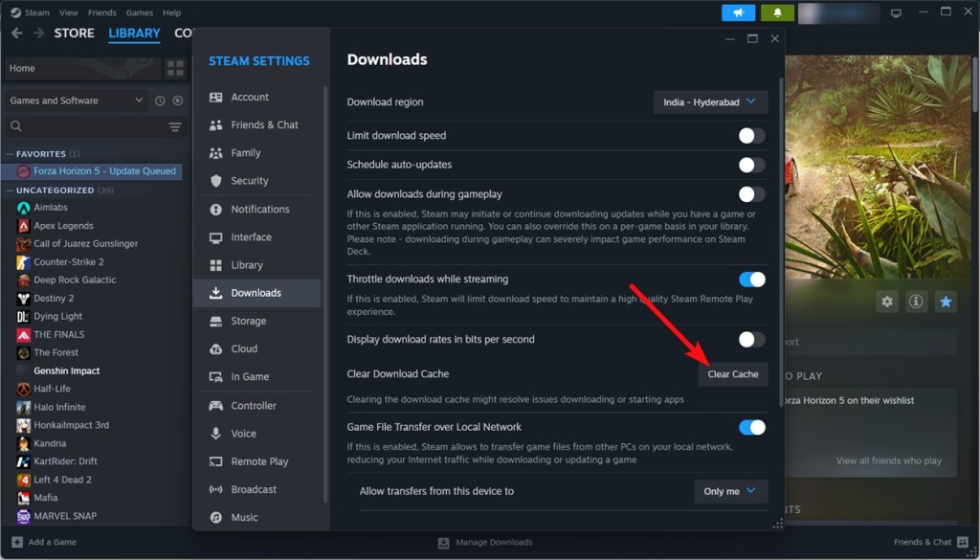The width and height of the screenshot is (980, 560).
Task: Select the Downloads settings category
Action: click(x=256, y=293)
